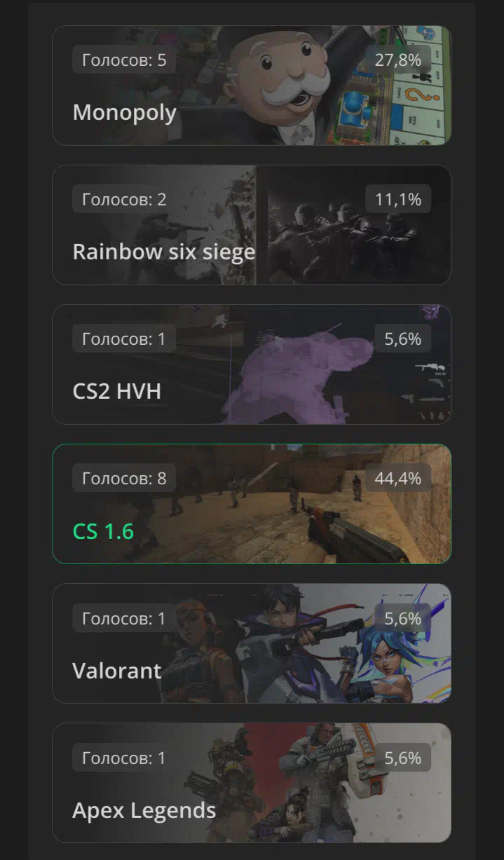Click the Apex Legends 'Голосов: 1' badge
Image resolution: width=504 pixels, height=860 pixels.
124,758
